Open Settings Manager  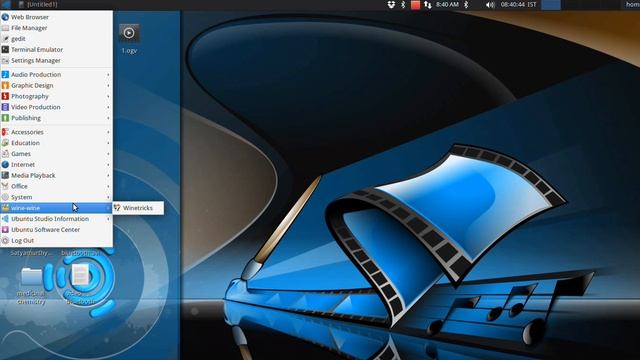56,60
